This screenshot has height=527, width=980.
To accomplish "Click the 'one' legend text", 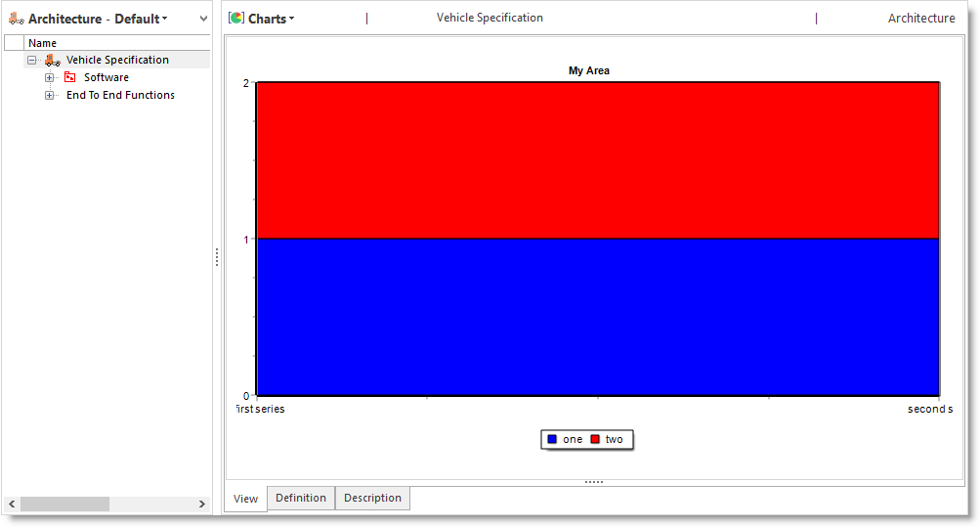I will coord(573,439).
